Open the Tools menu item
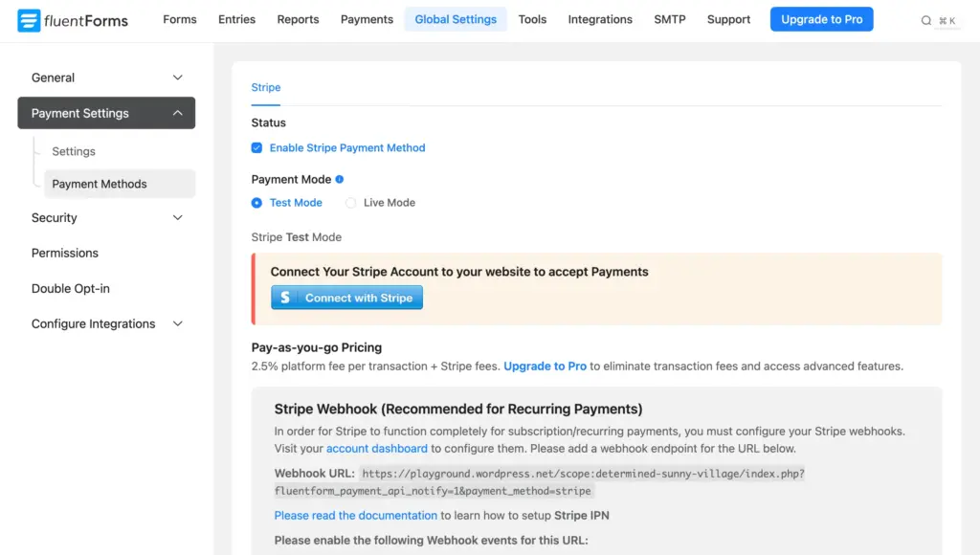Viewport: 980px width, 555px height. [x=532, y=19]
